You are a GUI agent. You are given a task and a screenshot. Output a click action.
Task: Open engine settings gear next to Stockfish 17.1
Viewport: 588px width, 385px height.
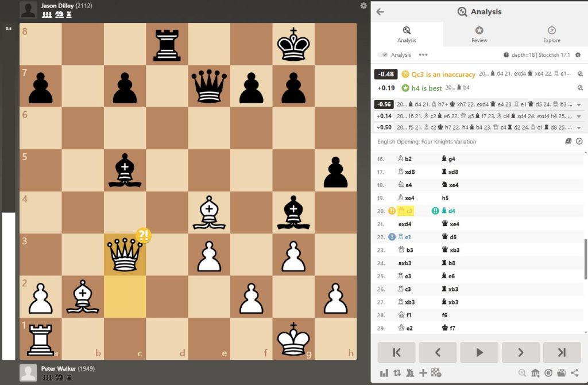click(x=578, y=55)
